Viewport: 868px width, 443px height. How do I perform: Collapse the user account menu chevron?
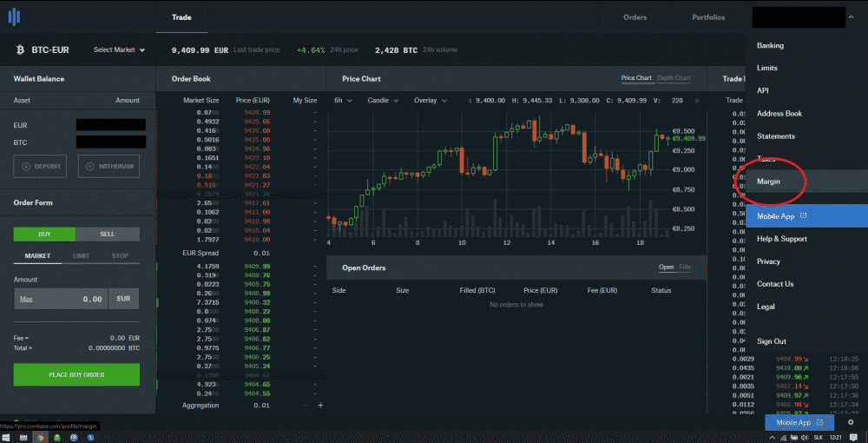pyautogui.click(x=851, y=17)
